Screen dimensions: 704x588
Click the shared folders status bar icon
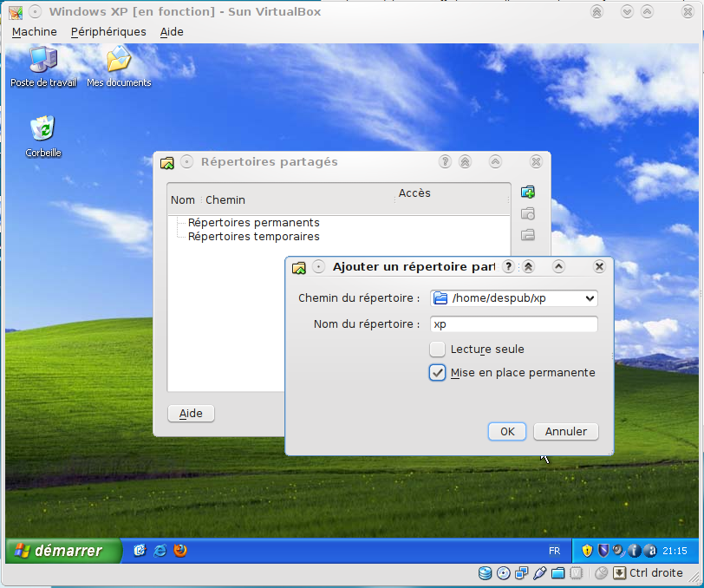coord(558,573)
